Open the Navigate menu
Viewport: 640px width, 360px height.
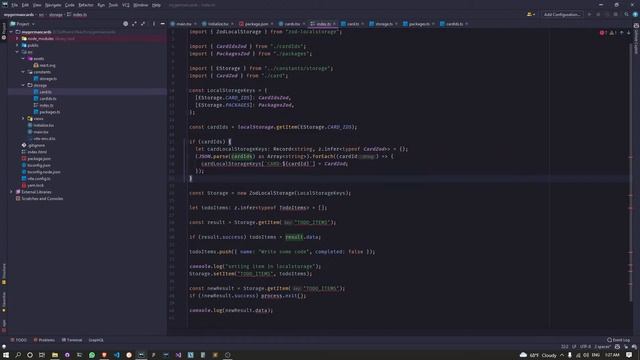tap(53, 5)
